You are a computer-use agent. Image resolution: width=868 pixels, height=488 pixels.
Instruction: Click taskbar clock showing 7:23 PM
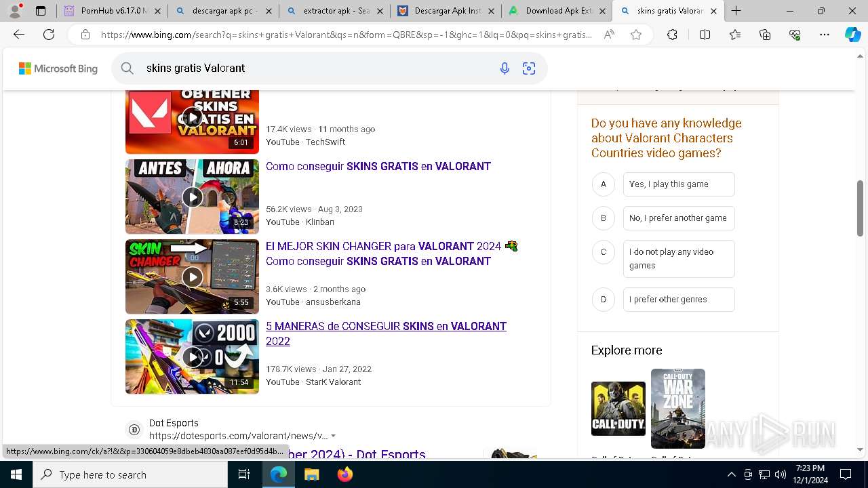tap(810, 474)
